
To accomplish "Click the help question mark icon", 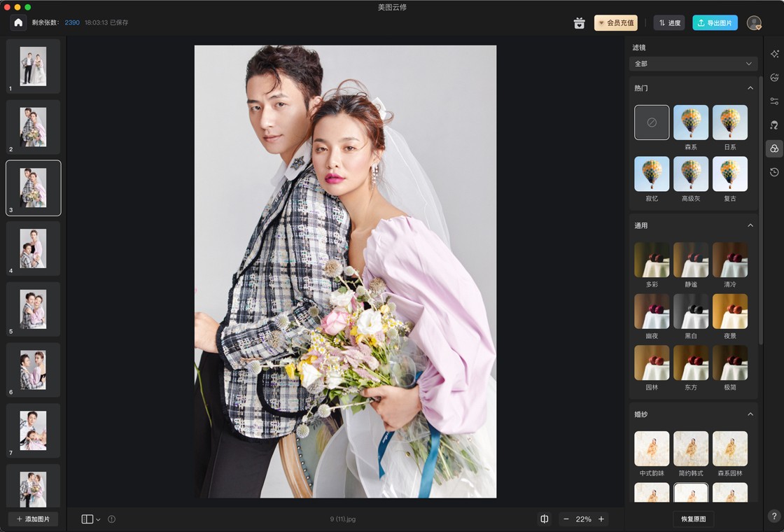I will [774, 517].
